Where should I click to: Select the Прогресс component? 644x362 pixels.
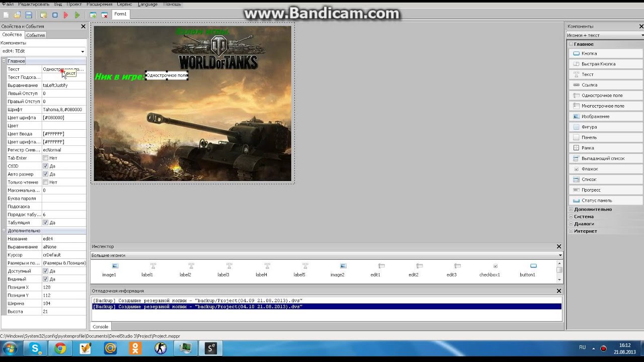coord(606,190)
